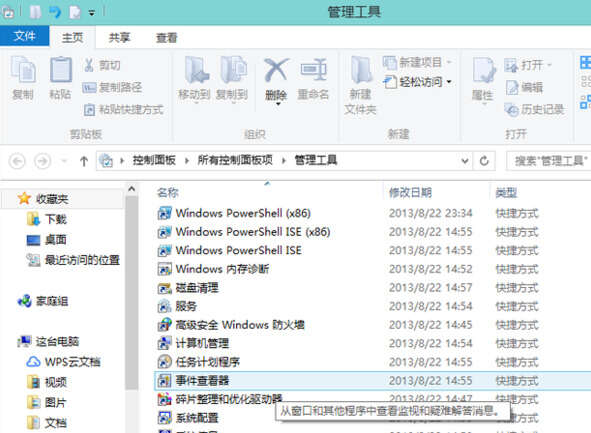The height and width of the screenshot is (433, 591).
Task: Open Desktop in the navigation pane
Action: point(55,239)
